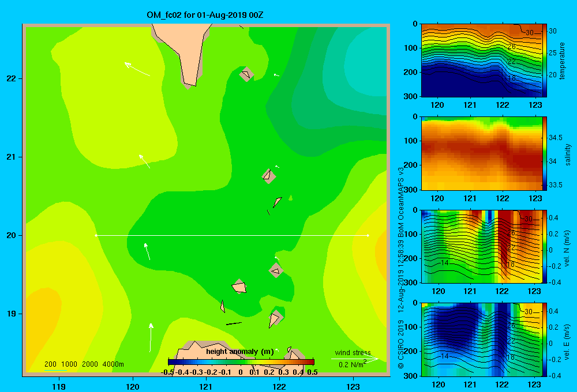The width and height of the screenshot is (577, 392).
Task: Click the main map latitude label "22"
Action: (12, 79)
